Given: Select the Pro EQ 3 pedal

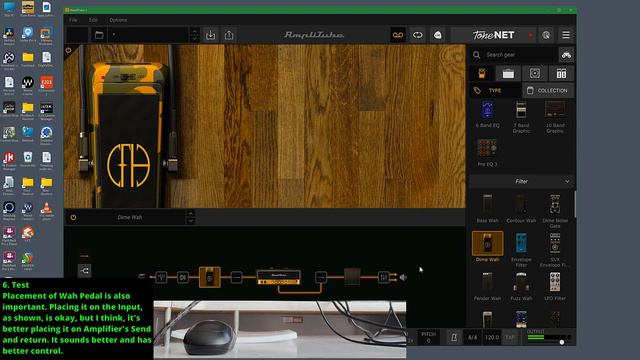Looking at the screenshot, I should click(x=487, y=153).
